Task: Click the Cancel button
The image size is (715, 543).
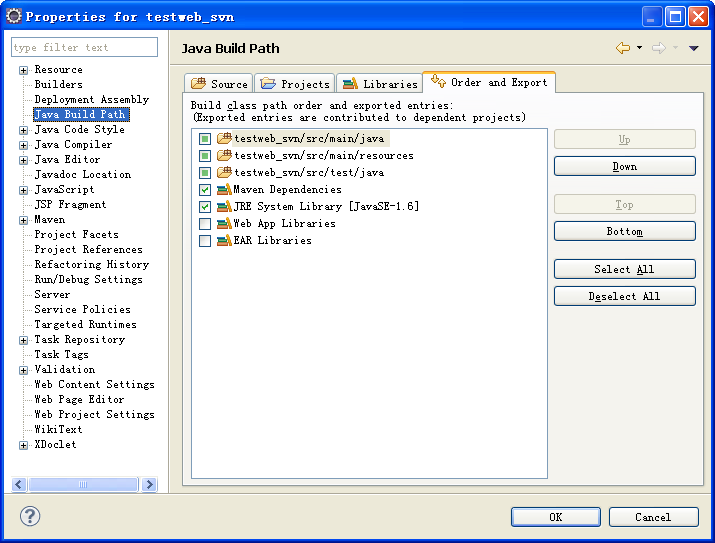Action: 653,517
